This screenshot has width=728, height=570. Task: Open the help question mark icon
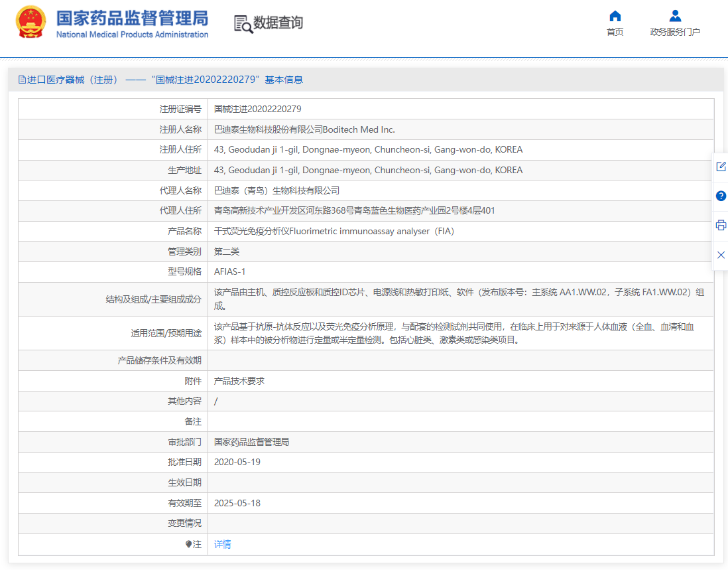721,196
